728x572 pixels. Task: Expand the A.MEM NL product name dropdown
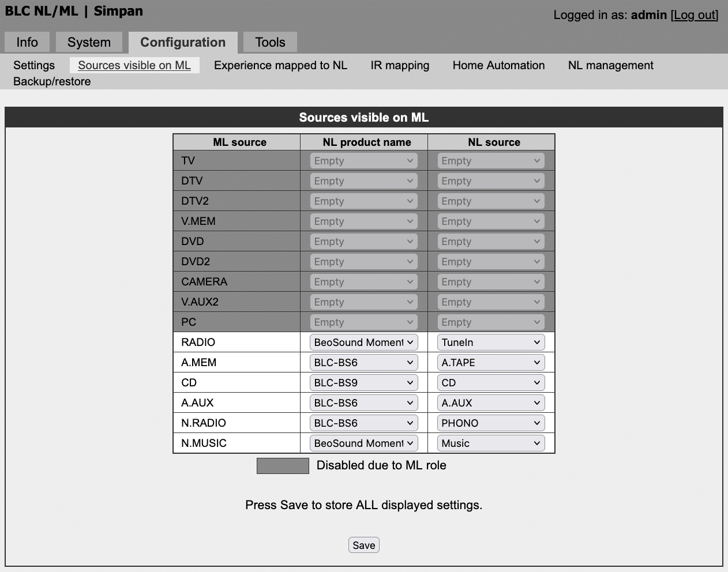tap(363, 362)
